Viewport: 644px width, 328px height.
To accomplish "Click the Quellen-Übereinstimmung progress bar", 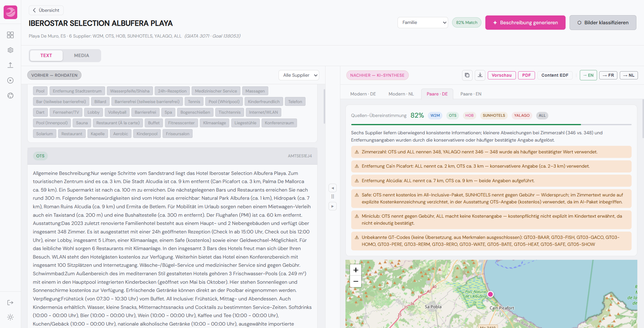I will (491, 125).
